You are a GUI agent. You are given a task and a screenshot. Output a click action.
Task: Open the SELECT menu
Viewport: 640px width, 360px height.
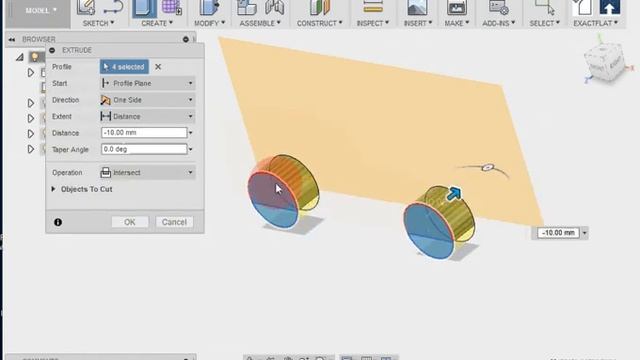coord(544,23)
